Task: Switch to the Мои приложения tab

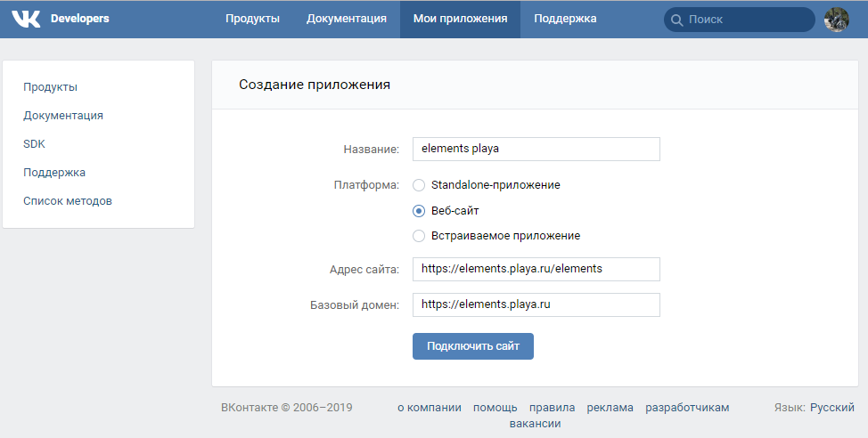Action: point(460,19)
